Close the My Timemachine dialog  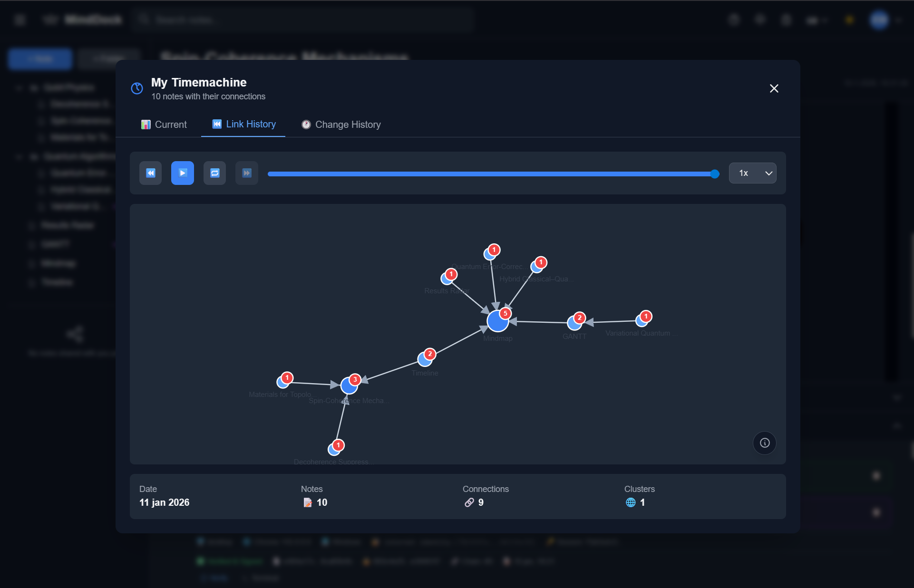tap(774, 88)
